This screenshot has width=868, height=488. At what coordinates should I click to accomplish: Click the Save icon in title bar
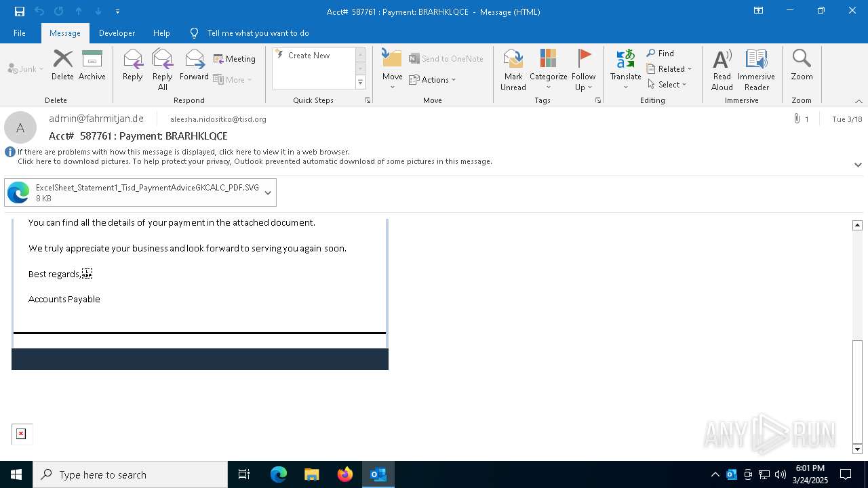click(20, 11)
